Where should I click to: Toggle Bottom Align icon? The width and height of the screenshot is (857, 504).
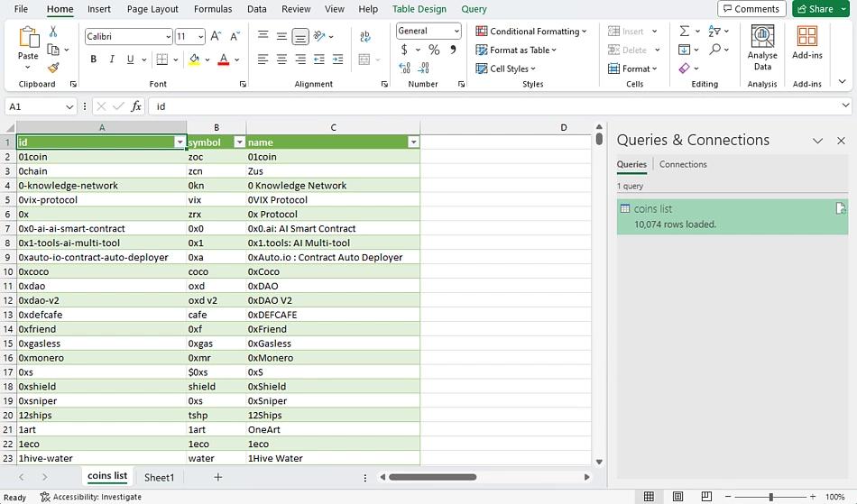click(x=300, y=36)
